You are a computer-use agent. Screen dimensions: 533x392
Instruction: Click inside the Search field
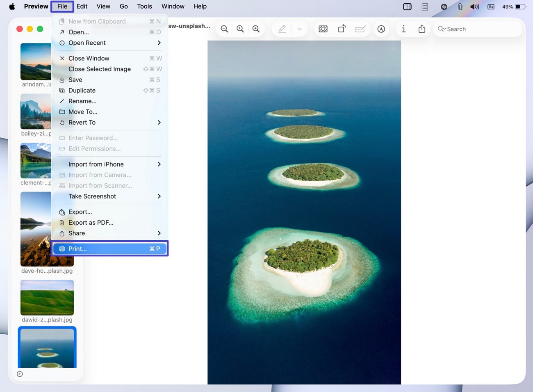(478, 29)
